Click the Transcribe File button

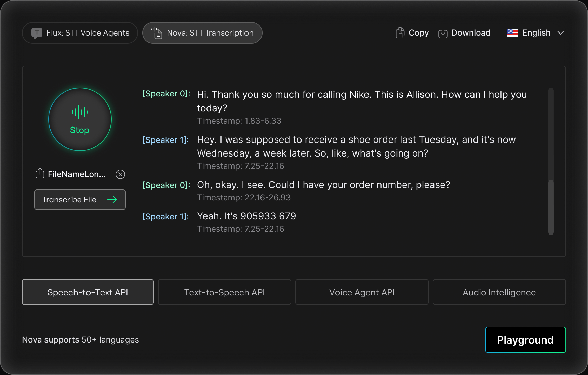click(80, 200)
